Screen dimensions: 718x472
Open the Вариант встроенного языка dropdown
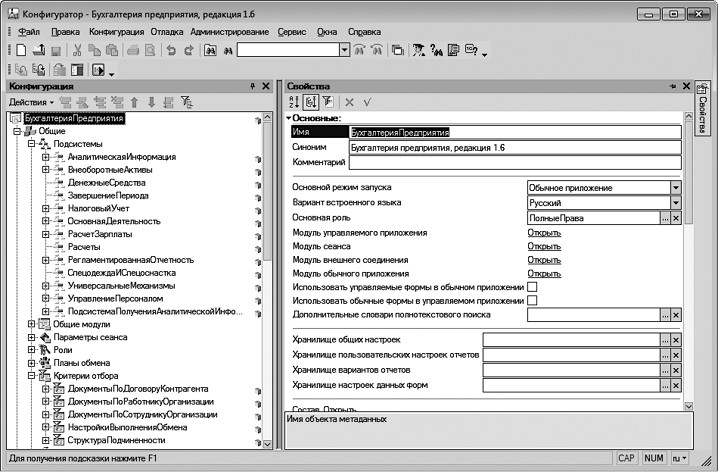[x=676, y=202]
